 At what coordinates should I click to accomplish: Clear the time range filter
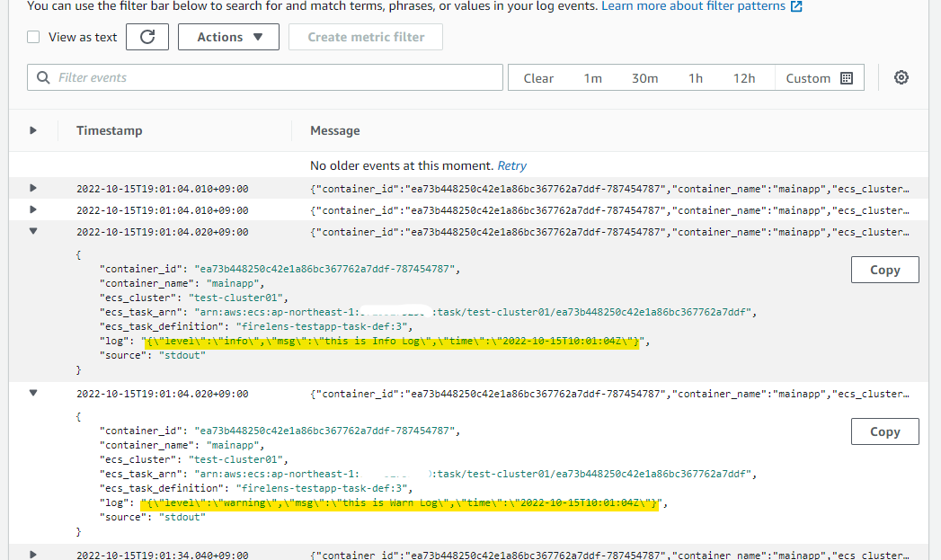(x=538, y=78)
